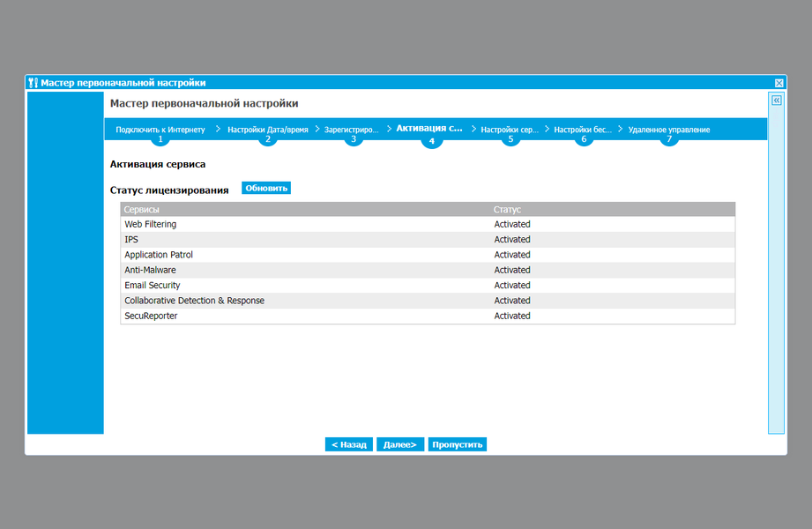Select step 5 circle in wizard progress
Image resolution: width=812 pixels, height=529 pixels.
coord(510,138)
